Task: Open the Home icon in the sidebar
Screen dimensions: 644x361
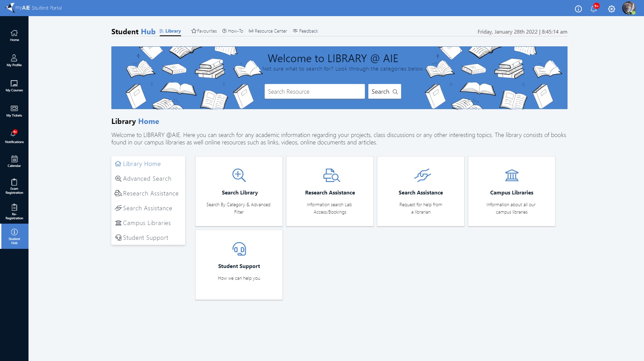Action: coord(14,35)
